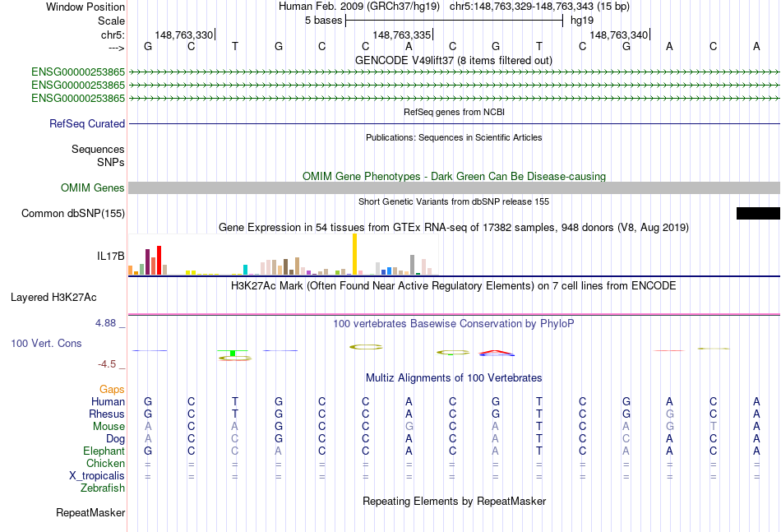Open the GTEx Gene Expression track title
The width and height of the screenshot is (781, 532).
tap(454, 228)
